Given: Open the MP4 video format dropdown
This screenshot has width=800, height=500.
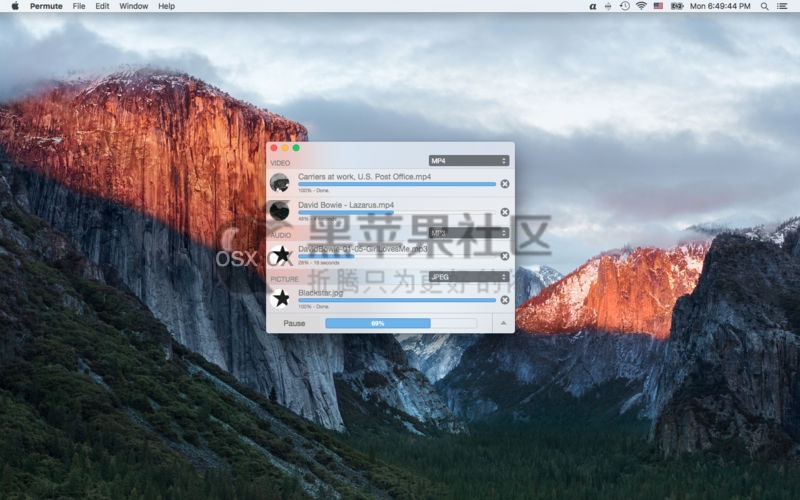Looking at the screenshot, I should pyautogui.click(x=469, y=161).
